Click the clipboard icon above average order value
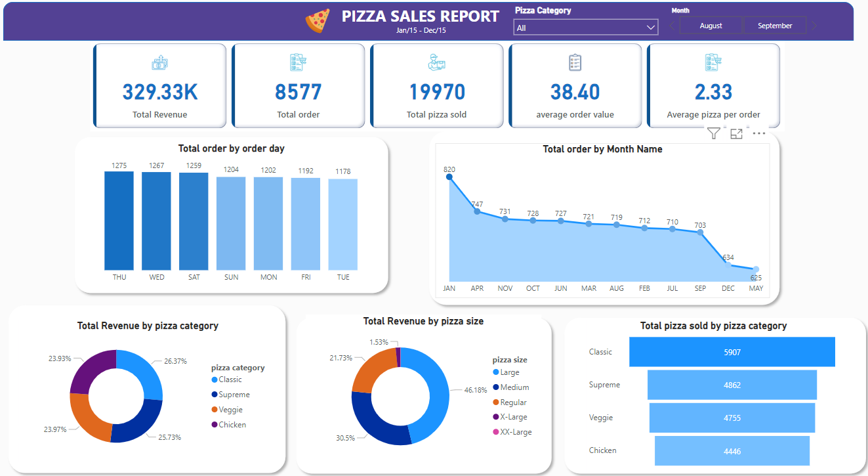868x476 pixels. click(x=575, y=63)
